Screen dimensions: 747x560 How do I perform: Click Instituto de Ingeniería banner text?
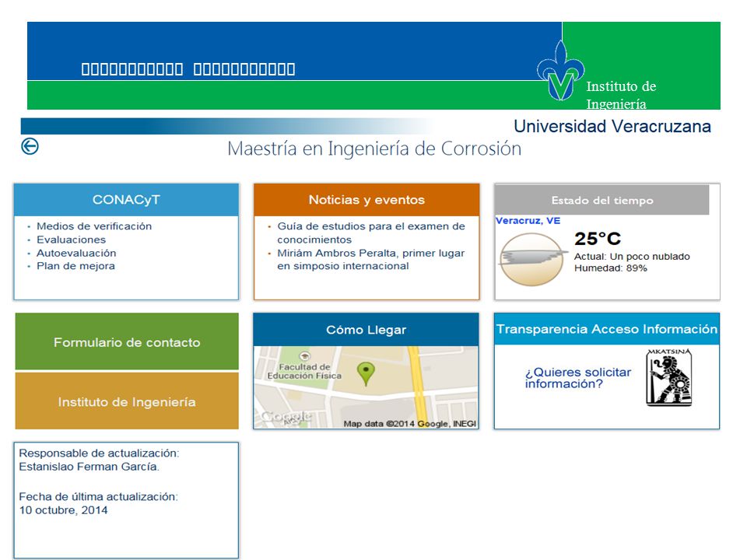pos(621,95)
